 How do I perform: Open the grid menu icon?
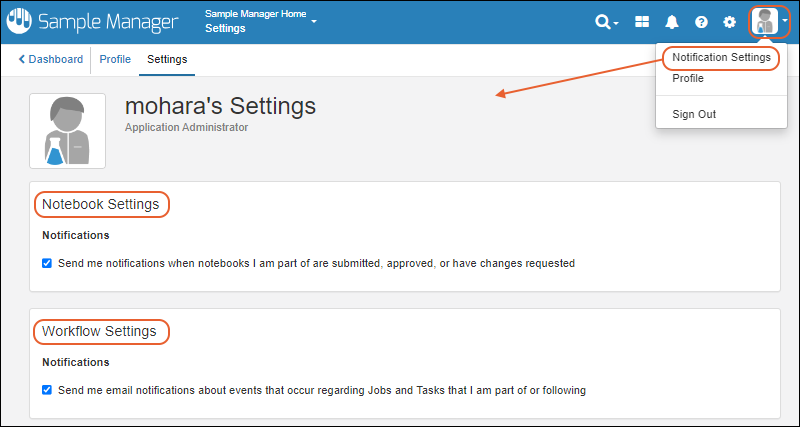coord(642,22)
